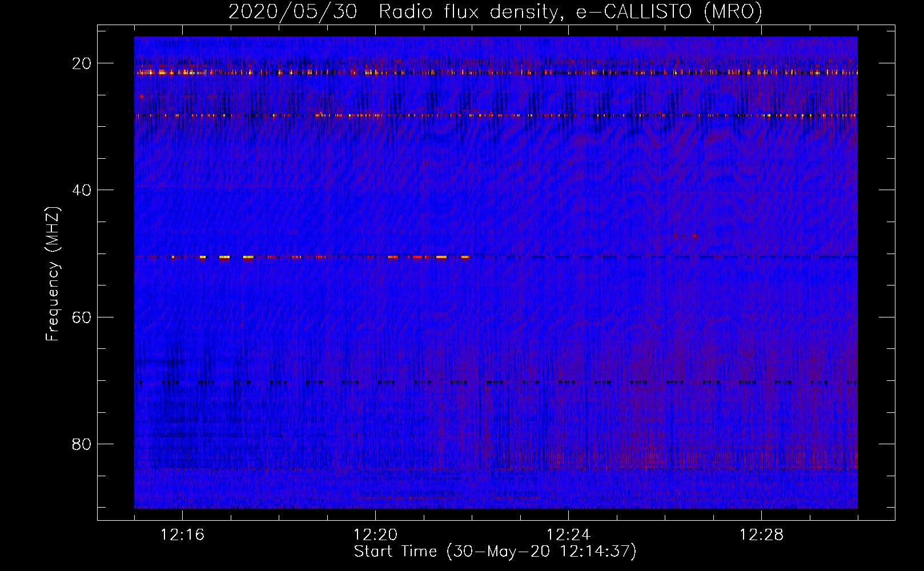Click the '12:16' time tick label
The height and width of the screenshot is (571, 924).
[x=182, y=535]
